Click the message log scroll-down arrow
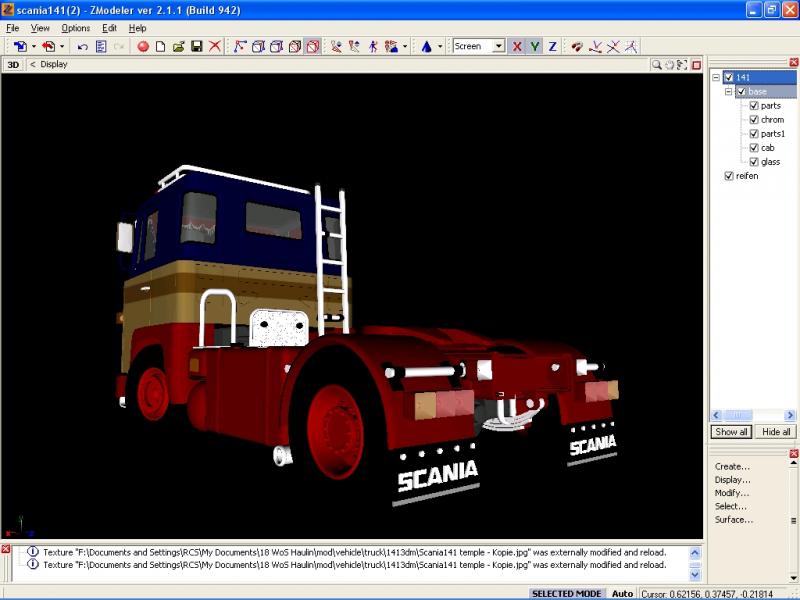Image resolution: width=800 pixels, height=600 pixels. pyautogui.click(x=695, y=574)
